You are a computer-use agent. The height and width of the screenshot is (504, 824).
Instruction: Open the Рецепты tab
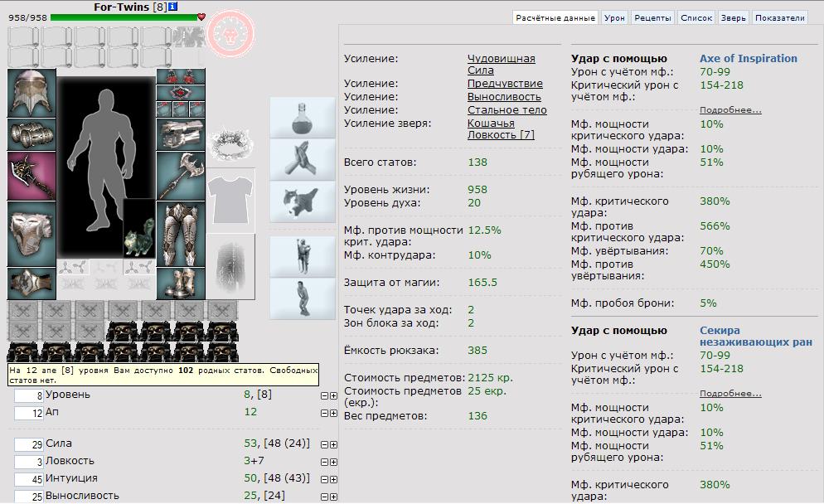652,18
